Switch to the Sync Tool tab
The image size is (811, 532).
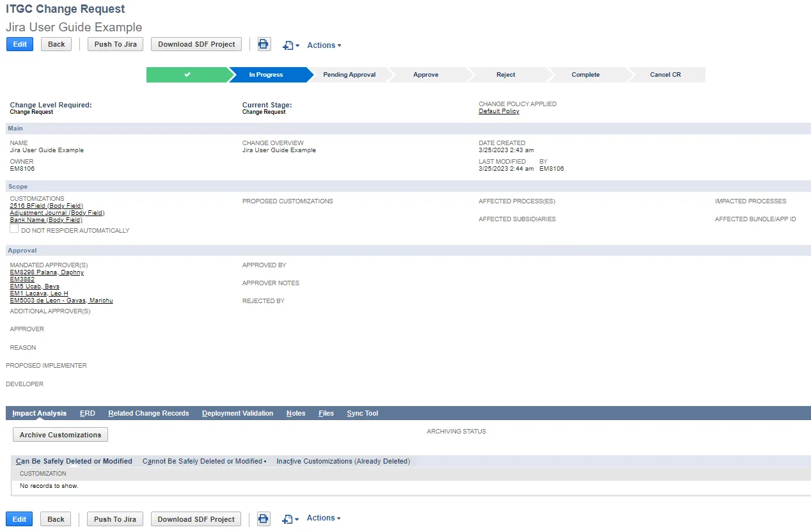(x=363, y=413)
